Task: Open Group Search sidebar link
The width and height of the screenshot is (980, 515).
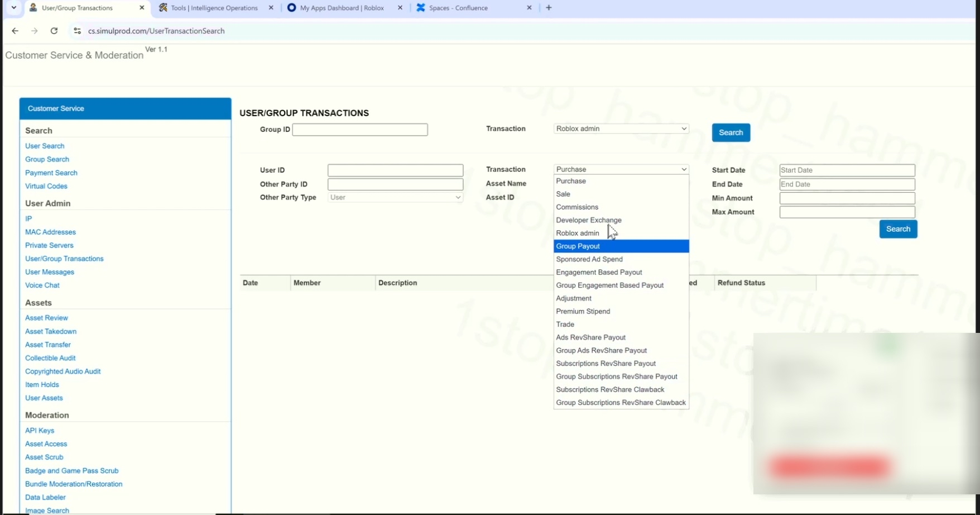Action: tap(47, 159)
